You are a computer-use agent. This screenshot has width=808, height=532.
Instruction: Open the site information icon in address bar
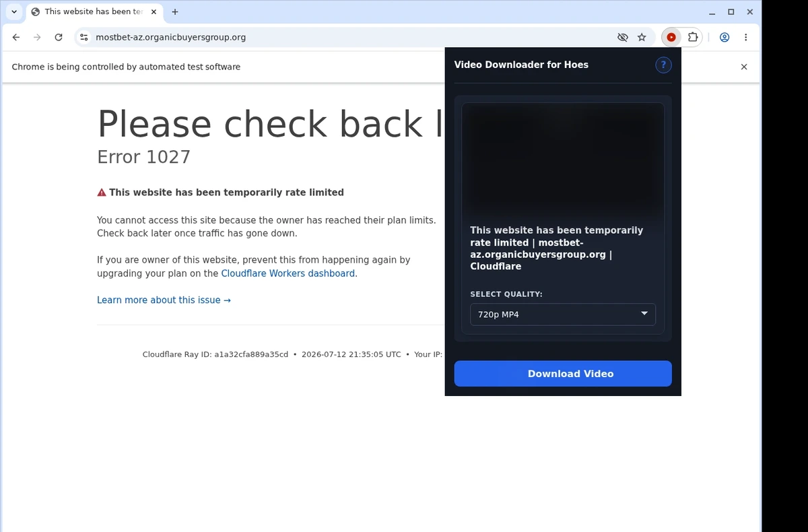[x=83, y=38]
